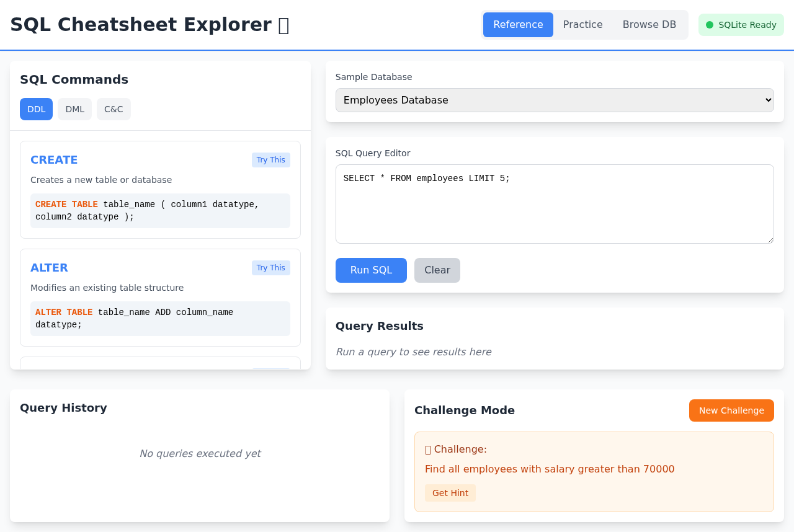Click inside the SQL Query Editor
The width and height of the screenshot is (794, 532).
(554, 203)
